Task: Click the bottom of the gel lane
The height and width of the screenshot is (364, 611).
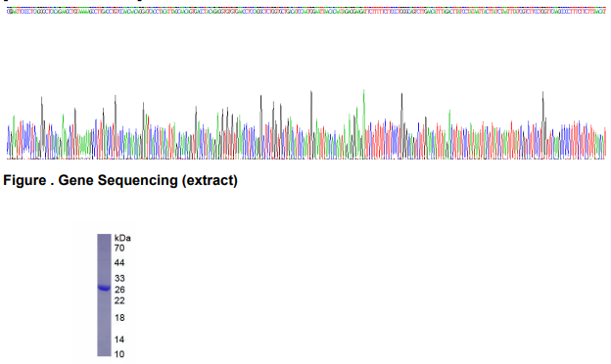Action: [x=104, y=354]
